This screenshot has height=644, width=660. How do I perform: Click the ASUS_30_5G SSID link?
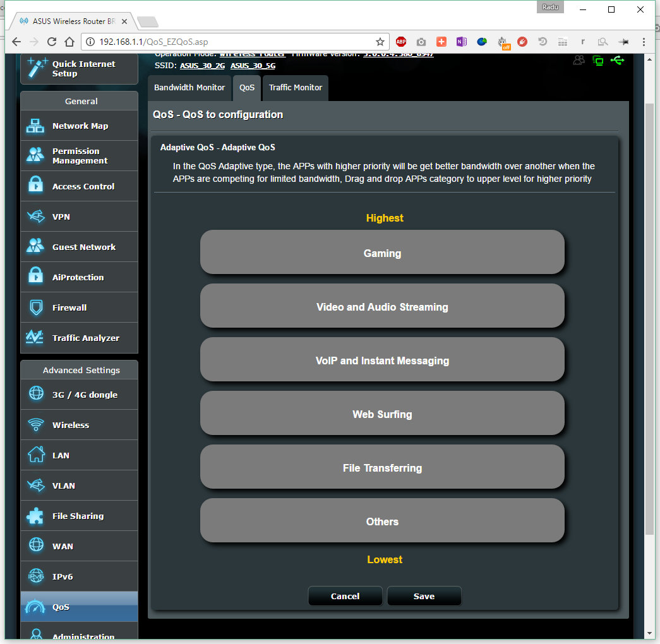pos(253,66)
